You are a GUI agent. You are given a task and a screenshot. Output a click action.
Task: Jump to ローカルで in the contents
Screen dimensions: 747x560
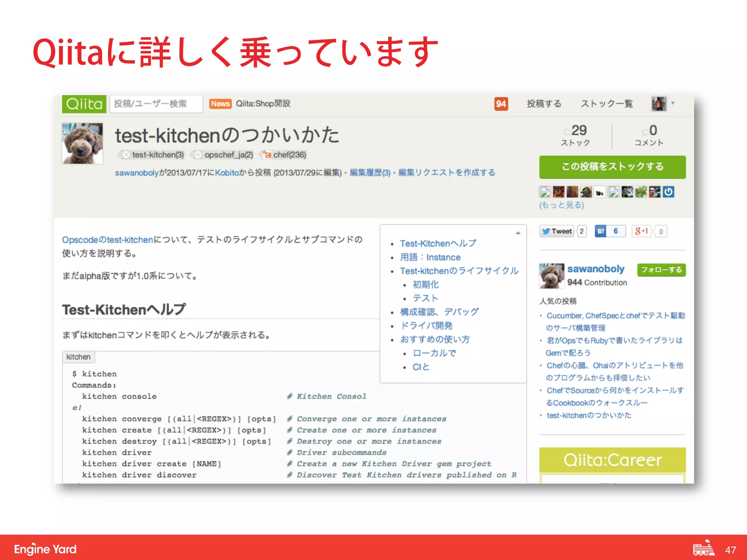[434, 353]
